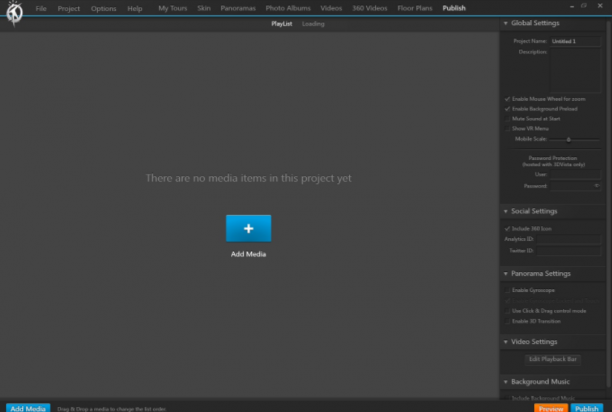Enable Gyroscope in Panorama Settings
The width and height of the screenshot is (612, 412).
coord(507,290)
